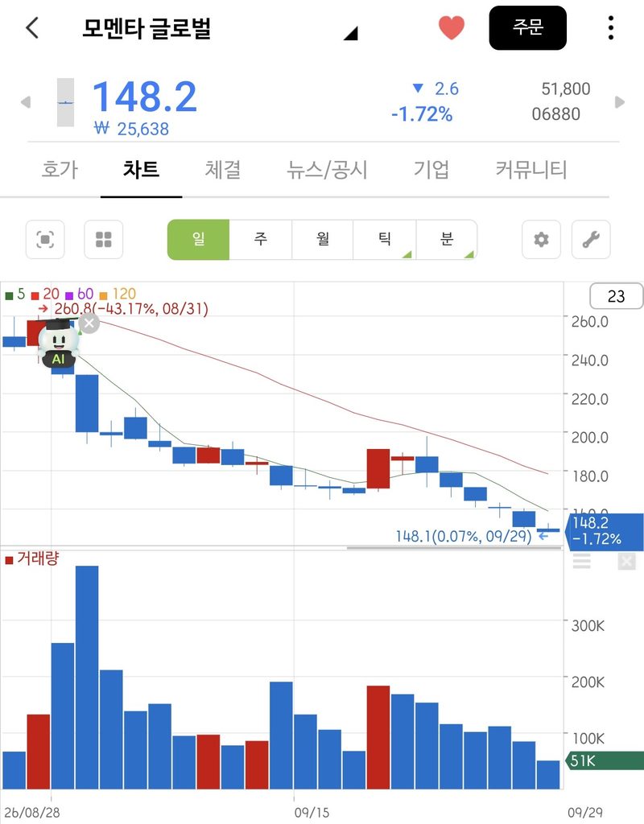Open the 분 minute period dropdown
Image resolution: width=644 pixels, height=824 pixels.
[446, 240]
